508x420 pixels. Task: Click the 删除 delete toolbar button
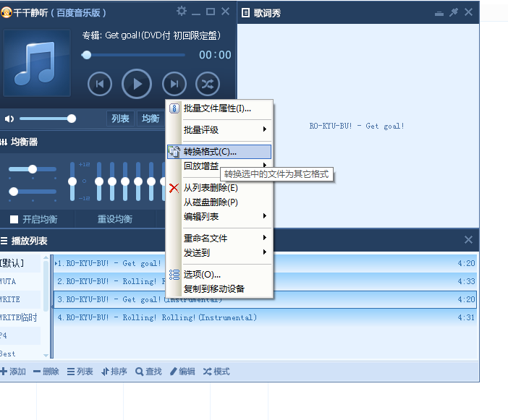click(x=46, y=372)
